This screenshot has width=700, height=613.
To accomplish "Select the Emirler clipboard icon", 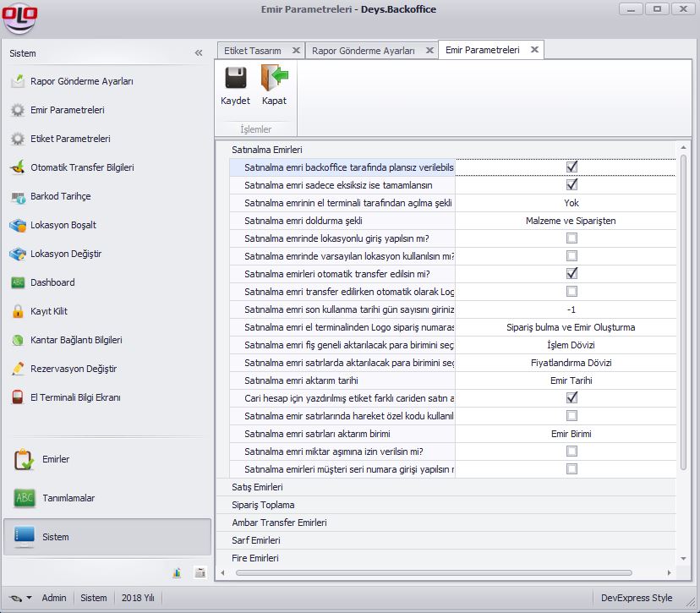I will (24, 460).
